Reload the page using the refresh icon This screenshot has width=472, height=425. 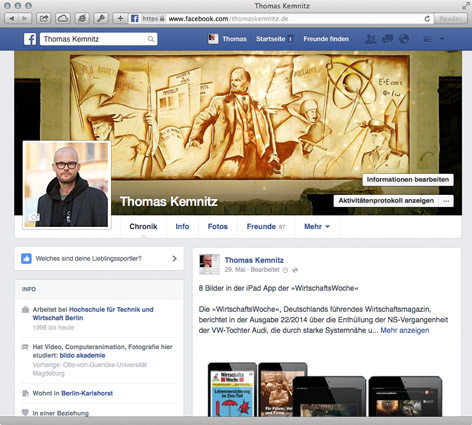(x=427, y=19)
